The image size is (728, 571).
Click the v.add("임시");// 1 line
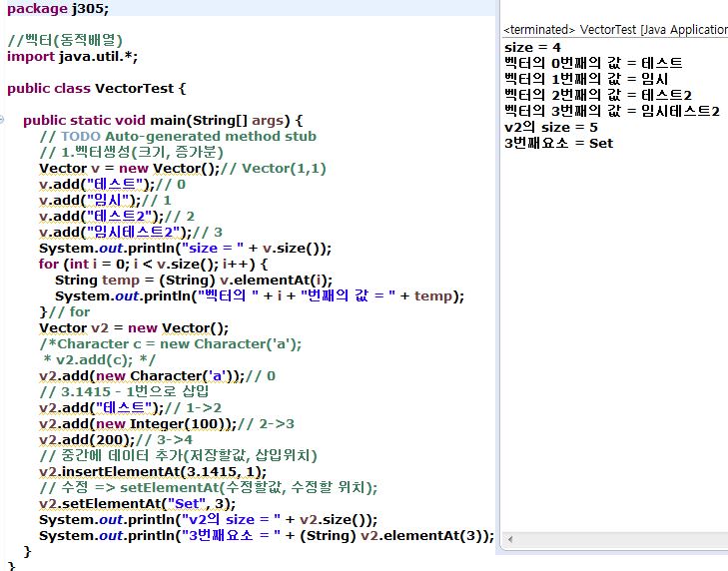pyautogui.click(x=106, y=200)
